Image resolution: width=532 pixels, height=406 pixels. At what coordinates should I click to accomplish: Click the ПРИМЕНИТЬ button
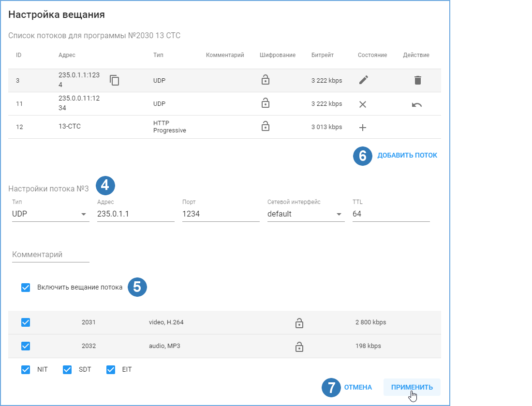pos(412,387)
